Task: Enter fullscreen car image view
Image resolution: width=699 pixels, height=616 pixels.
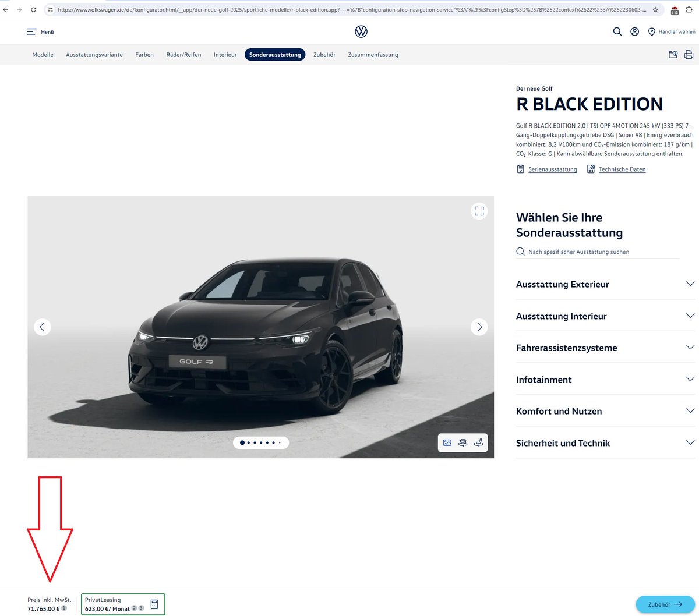Action: 479,211
